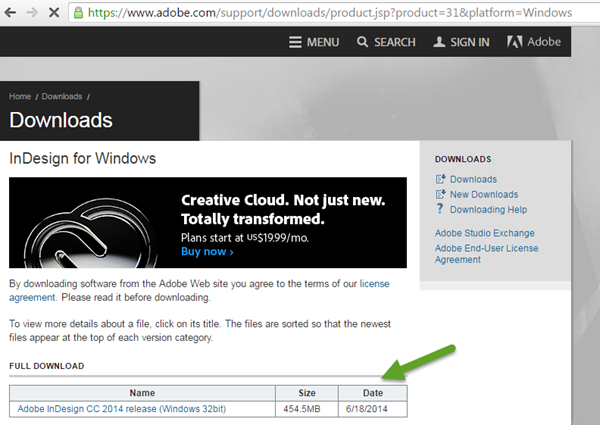Click Buy now link in banner
Image resolution: width=600 pixels, height=425 pixels.
207,252
